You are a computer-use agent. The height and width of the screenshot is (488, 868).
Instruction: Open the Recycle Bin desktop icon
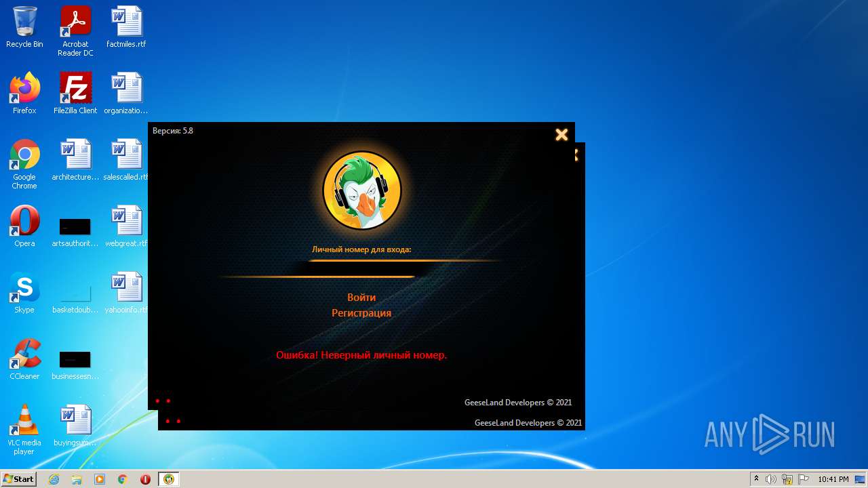(24, 27)
